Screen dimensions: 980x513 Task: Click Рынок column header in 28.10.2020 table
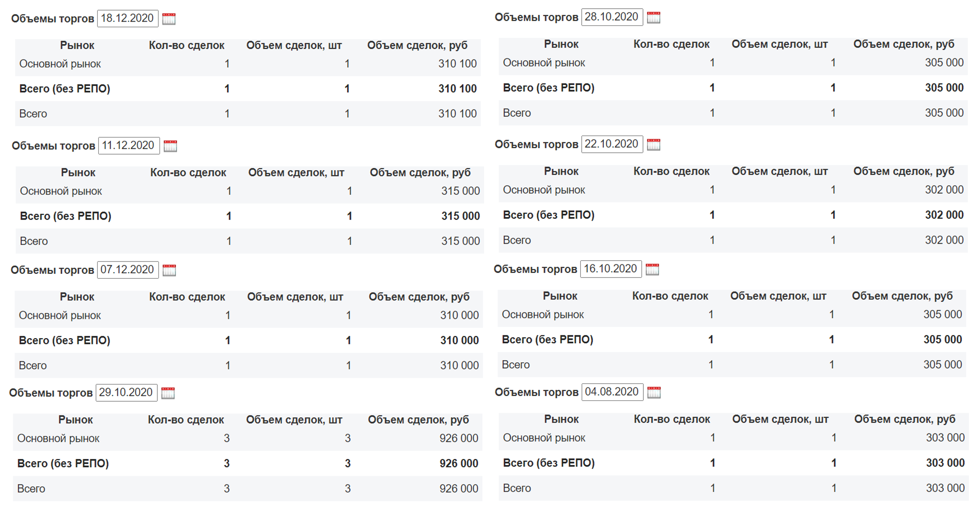[561, 44]
